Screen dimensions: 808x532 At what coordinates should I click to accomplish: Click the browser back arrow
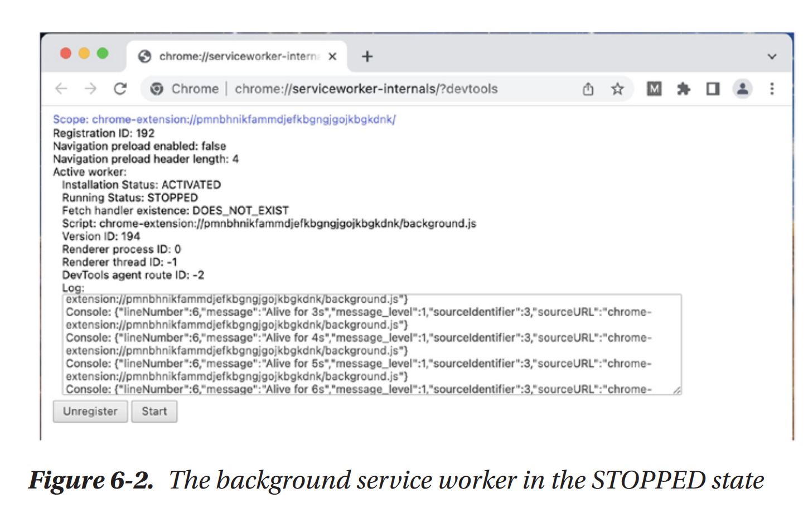[61, 89]
